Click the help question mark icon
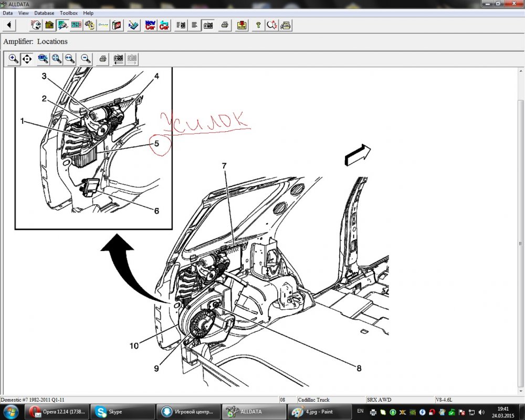The height and width of the screenshot is (420, 525). coord(258,25)
